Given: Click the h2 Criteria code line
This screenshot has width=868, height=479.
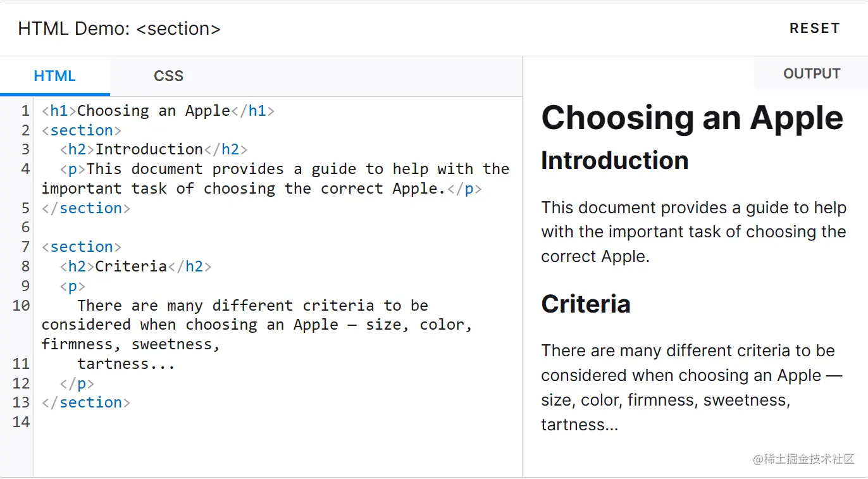Looking at the screenshot, I should click(135, 266).
